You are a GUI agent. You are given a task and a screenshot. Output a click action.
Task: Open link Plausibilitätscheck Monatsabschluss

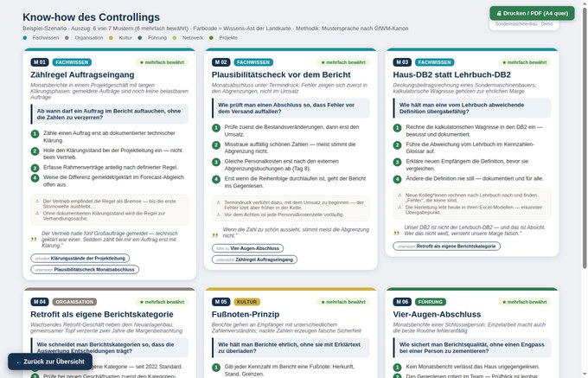(x=85, y=269)
